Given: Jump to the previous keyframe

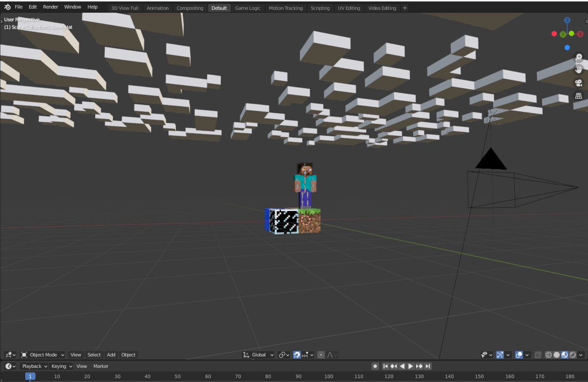Looking at the screenshot, I should click(x=394, y=366).
